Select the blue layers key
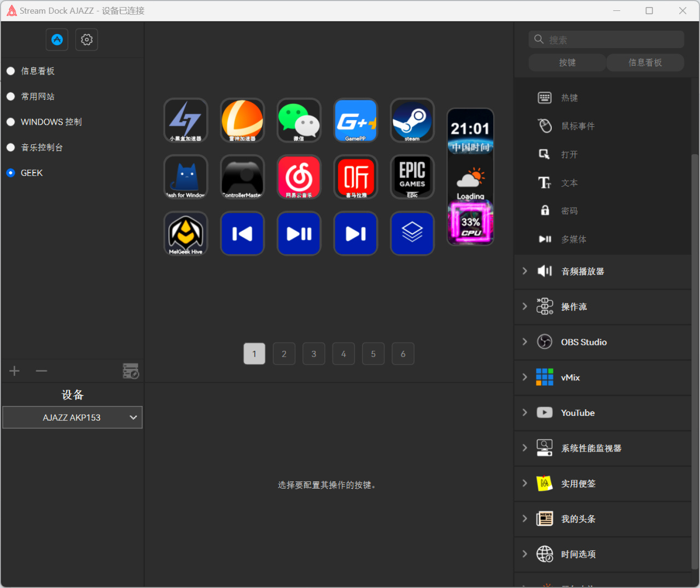Screen dimensions: 700x588 (412, 234)
